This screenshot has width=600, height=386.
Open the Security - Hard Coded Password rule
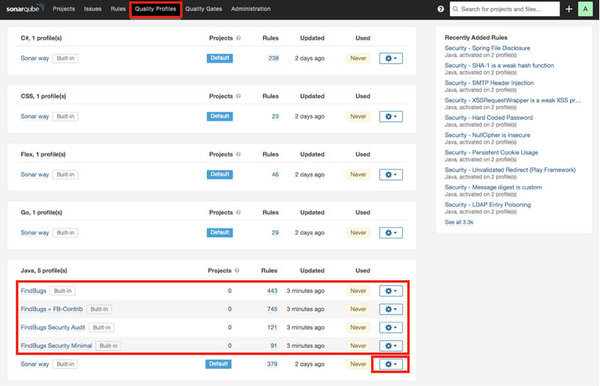click(489, 117)
